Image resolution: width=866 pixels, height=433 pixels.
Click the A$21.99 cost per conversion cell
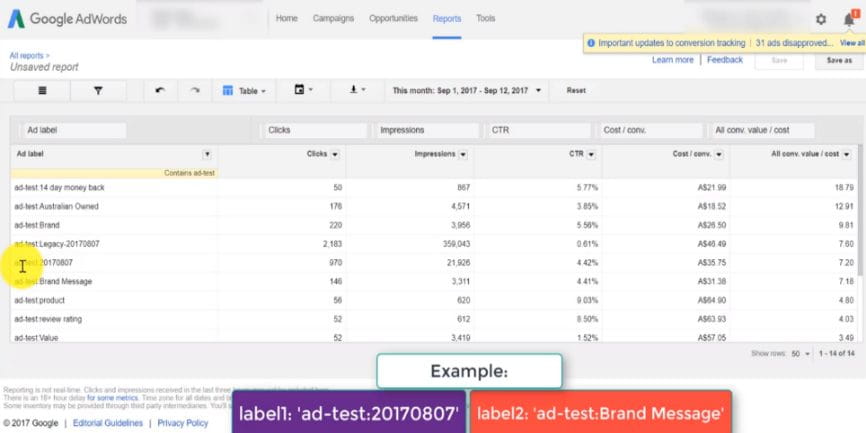coord(712,188)
